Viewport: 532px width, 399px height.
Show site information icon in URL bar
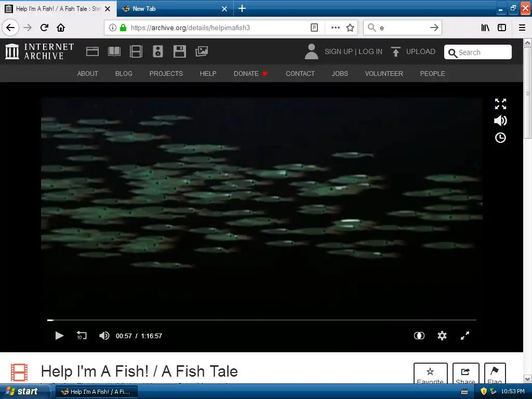click(113, 28)
